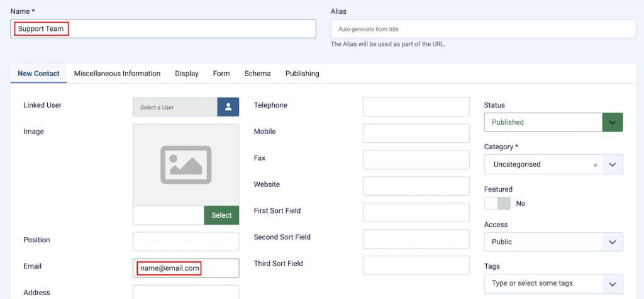
Task: Click the 'The Alias will be used' hint
Action: tap(388, 44)
